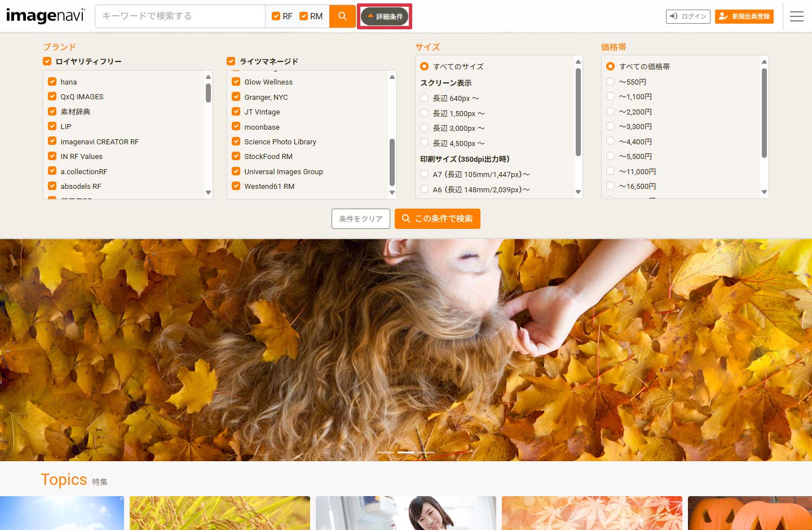Uncheck the ロイヤリティフリー group checkbox

pyautogui.click(x=47, y=61)
